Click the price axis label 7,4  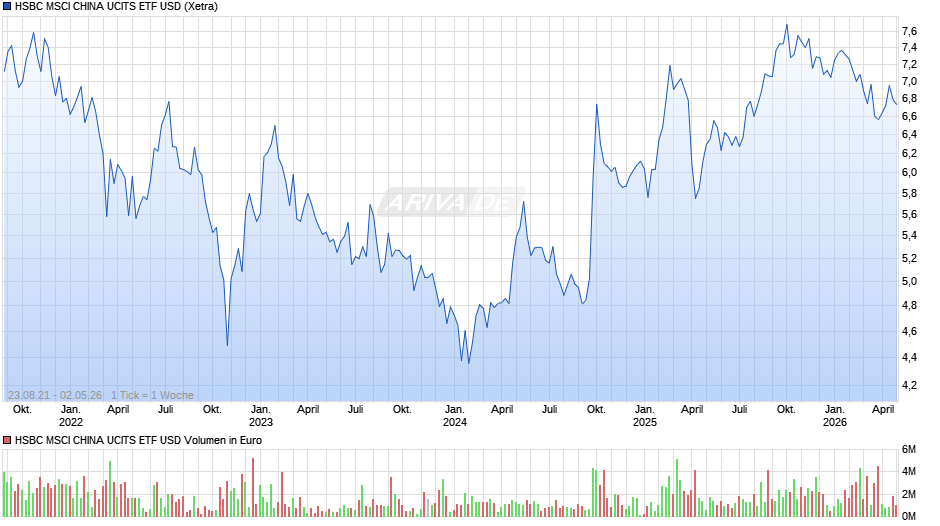909,47
